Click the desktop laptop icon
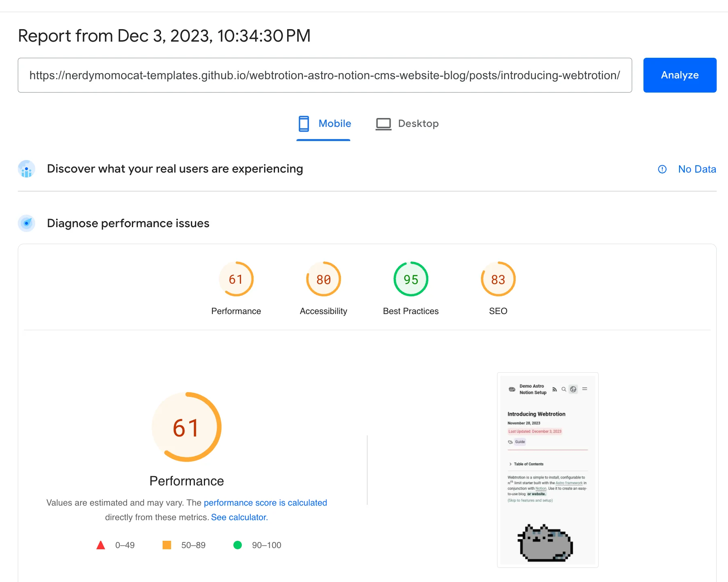The image size is (728, 582). coord(383,124)
